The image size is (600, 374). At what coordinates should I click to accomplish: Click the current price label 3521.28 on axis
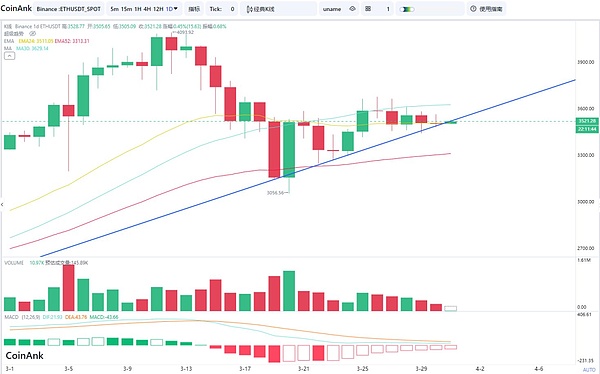(x=587, y=121)
